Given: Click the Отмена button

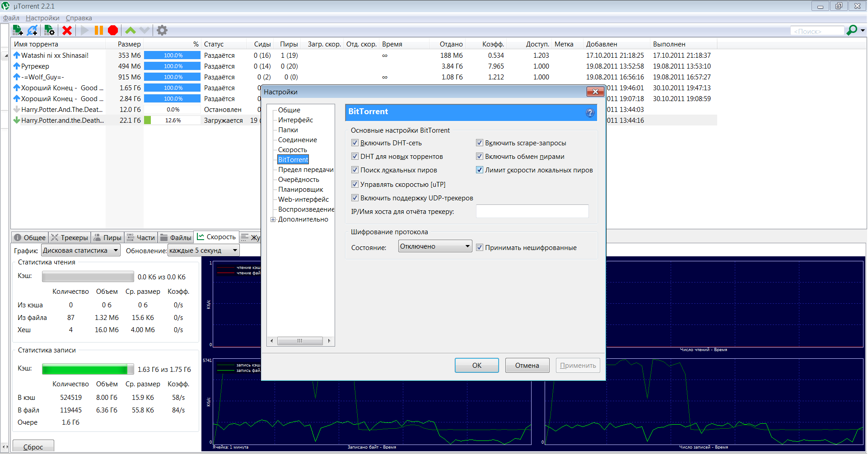Looking at the screenshot, I should 527,365.
